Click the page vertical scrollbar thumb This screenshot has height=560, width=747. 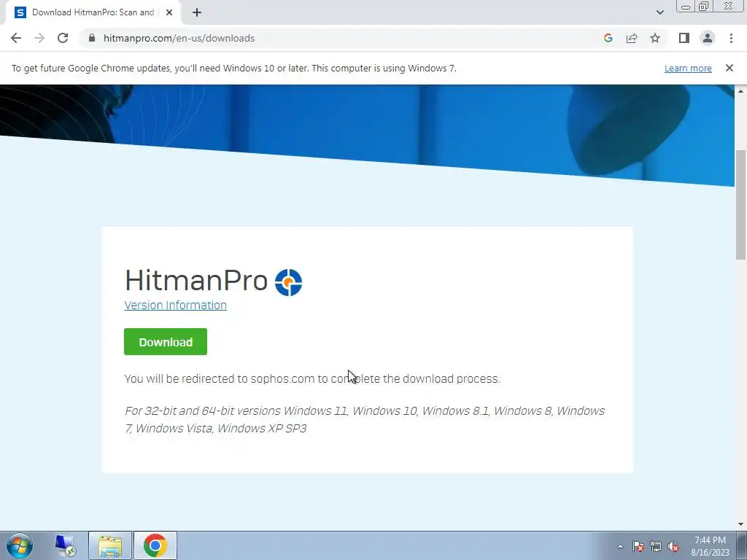740,205
